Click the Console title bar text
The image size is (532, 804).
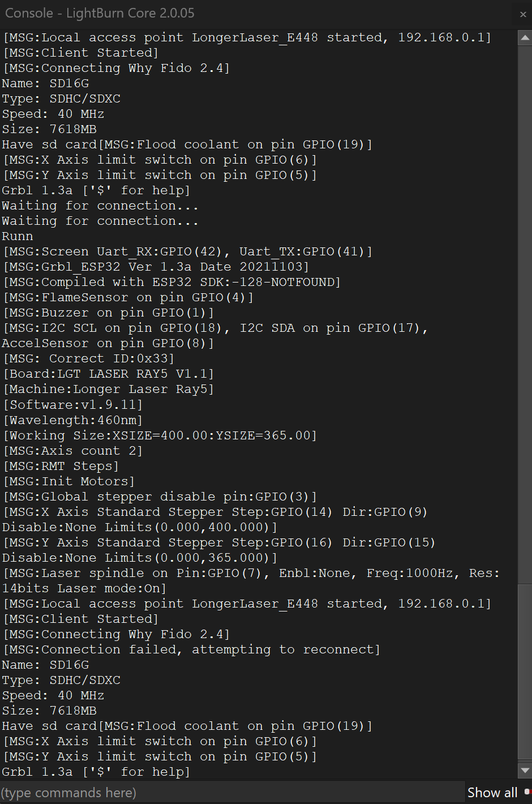(x=100, y=13)
